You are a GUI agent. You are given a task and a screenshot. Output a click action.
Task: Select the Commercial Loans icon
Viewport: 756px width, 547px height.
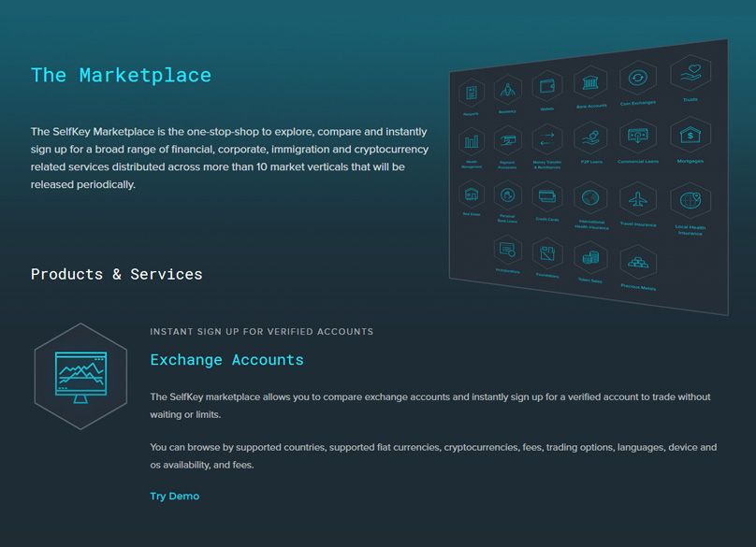click(x=638, y=137)
